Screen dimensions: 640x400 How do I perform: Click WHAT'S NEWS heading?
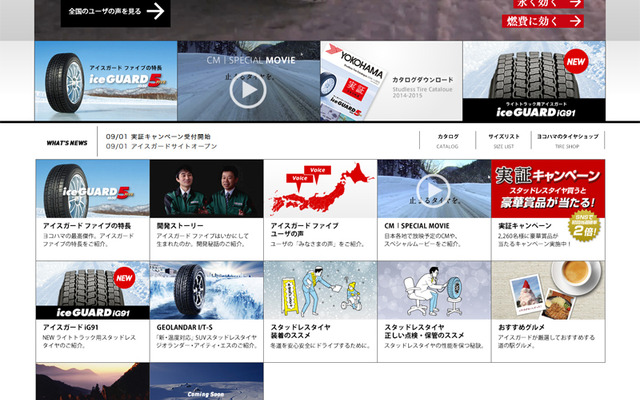(x=67, y=143)
